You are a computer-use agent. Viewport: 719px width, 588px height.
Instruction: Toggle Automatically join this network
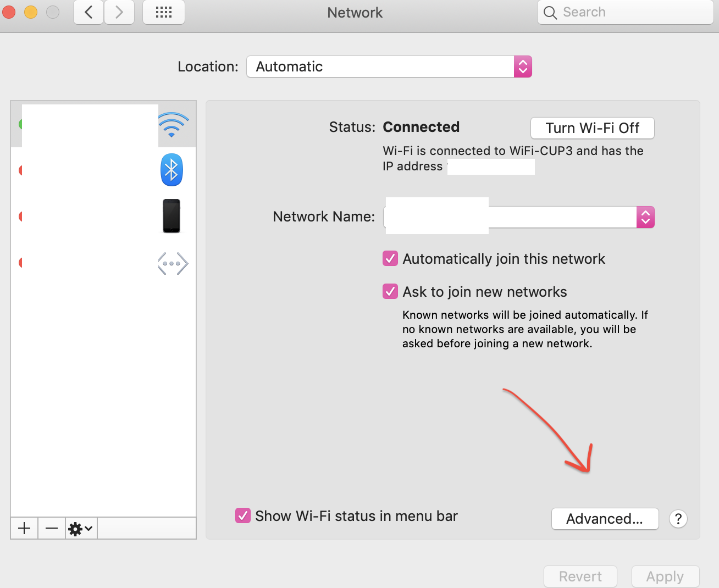point(390,258)
